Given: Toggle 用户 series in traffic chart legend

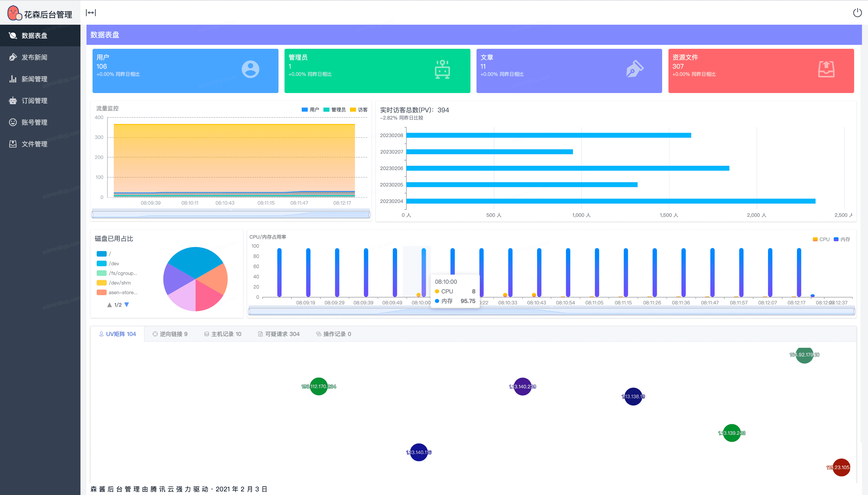Looking at the screenshot, I should click(x=310, y=110).
